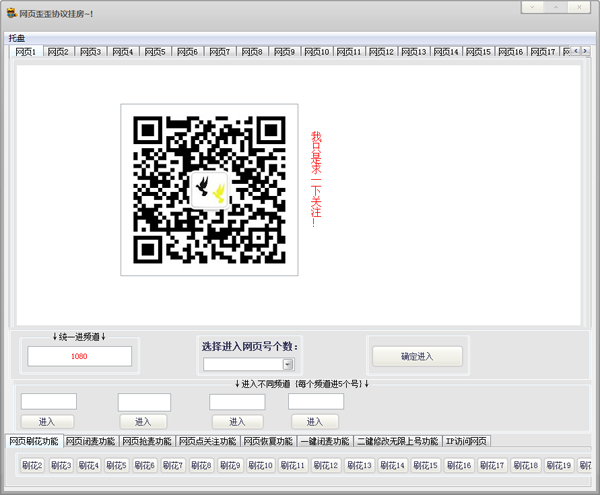This screenshot has width=600, height=495.
Task: Click the app icon in title bar
Action: click(x=12, y=13)
